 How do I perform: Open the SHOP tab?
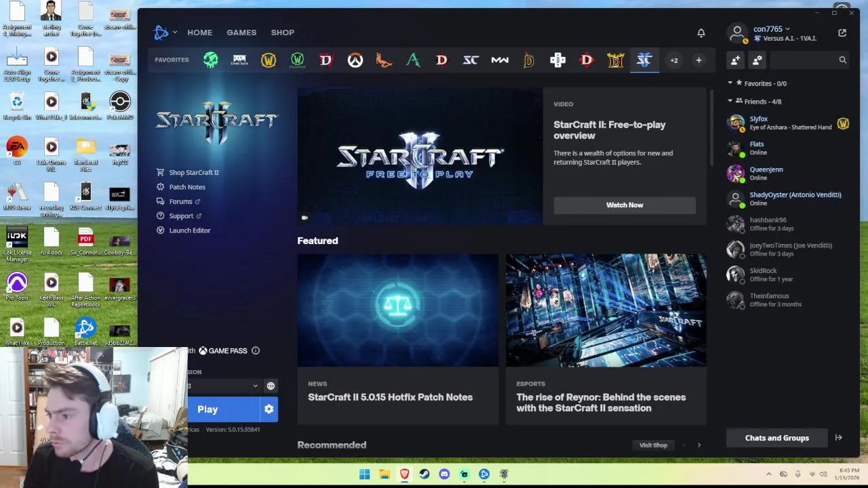coord(283,33)
